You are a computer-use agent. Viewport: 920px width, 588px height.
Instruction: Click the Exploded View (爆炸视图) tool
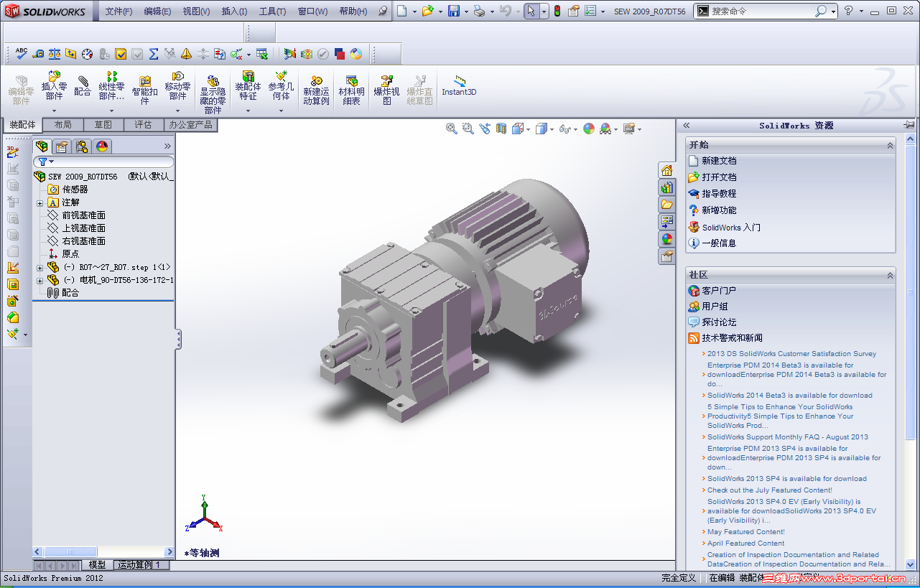pos(386,90)
